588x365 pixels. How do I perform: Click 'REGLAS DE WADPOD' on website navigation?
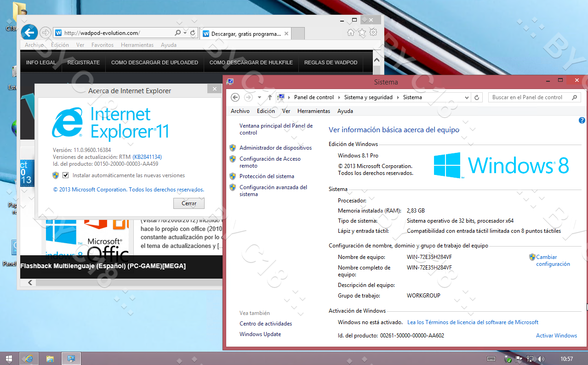pos(331,62)
